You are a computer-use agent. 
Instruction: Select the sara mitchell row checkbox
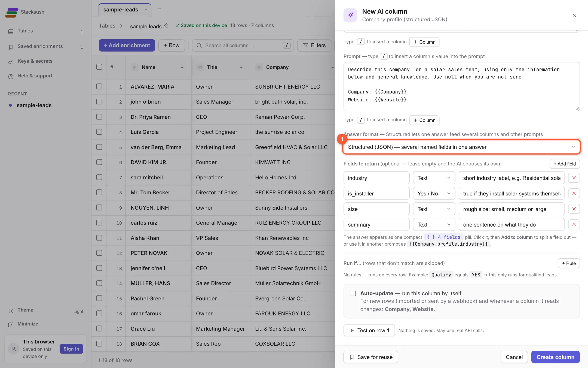(x=99, y=177)
